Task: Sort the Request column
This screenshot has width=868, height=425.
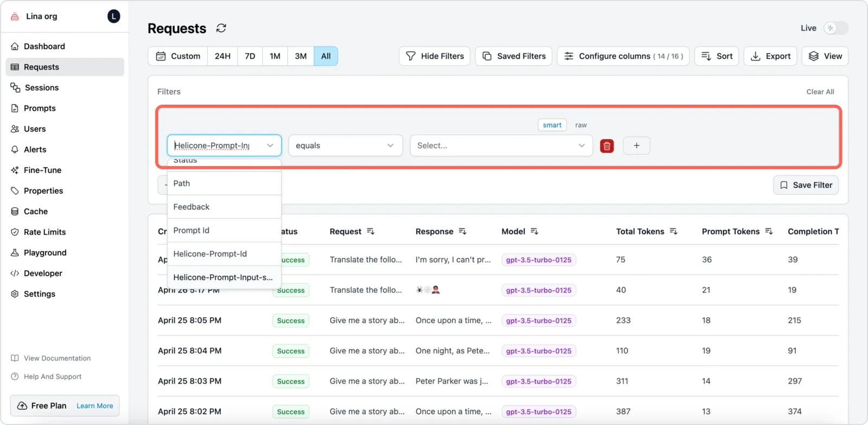Action: 371,231
